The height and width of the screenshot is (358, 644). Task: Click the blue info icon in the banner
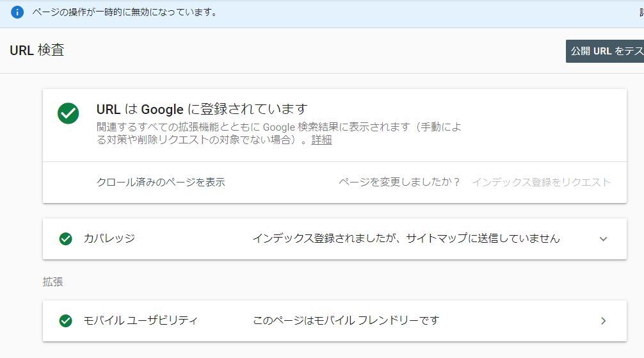(17, 12)
